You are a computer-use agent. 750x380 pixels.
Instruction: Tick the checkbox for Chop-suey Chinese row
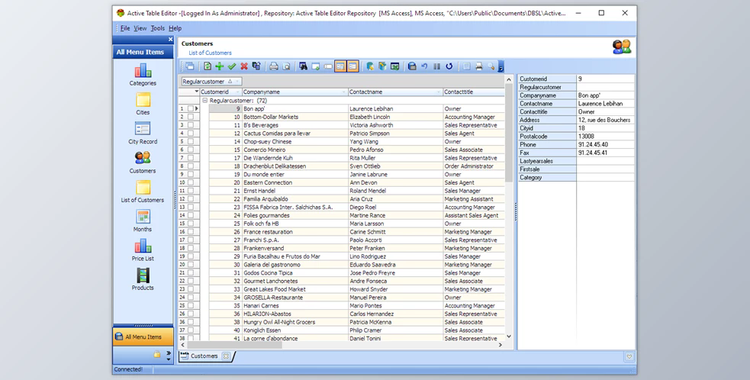pos(190,142)
